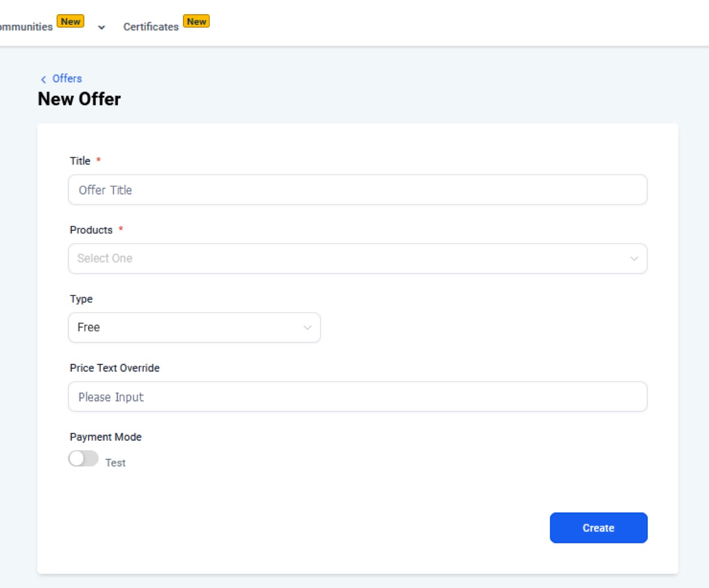709x588 pixels.
Task: Focus the Offer Title input field
Action: [x=358, y=190]
